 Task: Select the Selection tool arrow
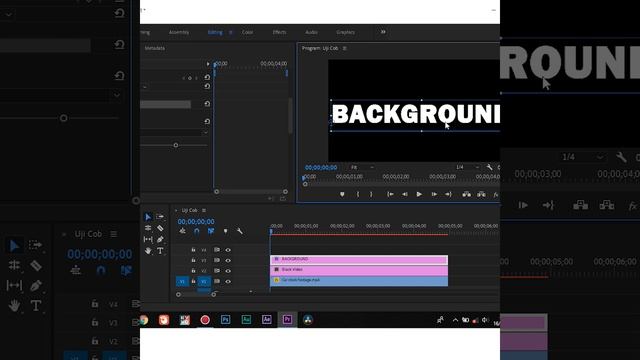148,217
